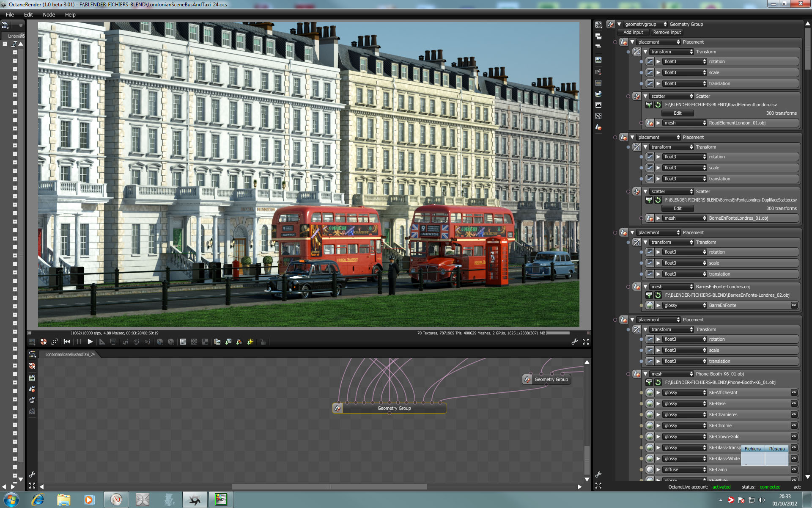This screenshot has height=508, width=812.
Task: Click Remove input button
Action: (667, 32)
